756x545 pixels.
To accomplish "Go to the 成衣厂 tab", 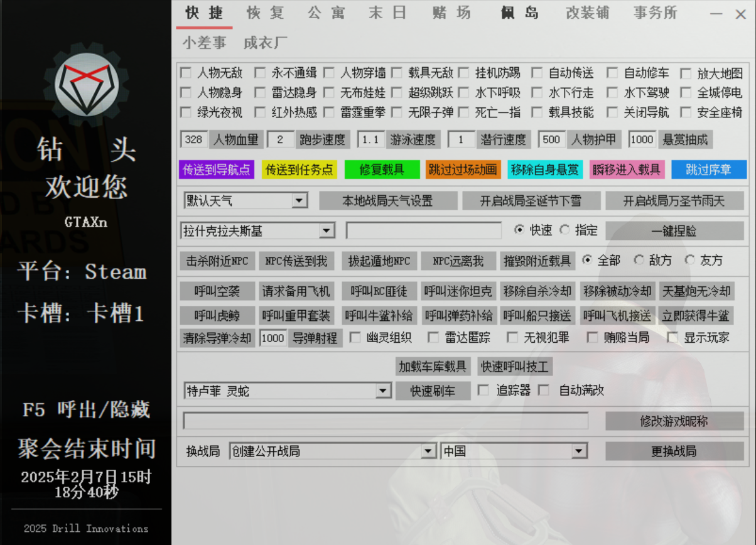I will click(x=265, y=43).
